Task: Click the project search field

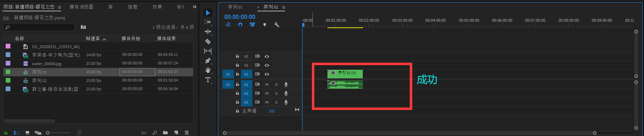Action: [x=39, y=27]
